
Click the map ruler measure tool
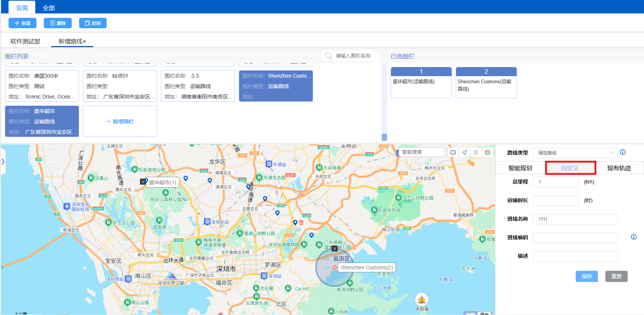(476, 152)
